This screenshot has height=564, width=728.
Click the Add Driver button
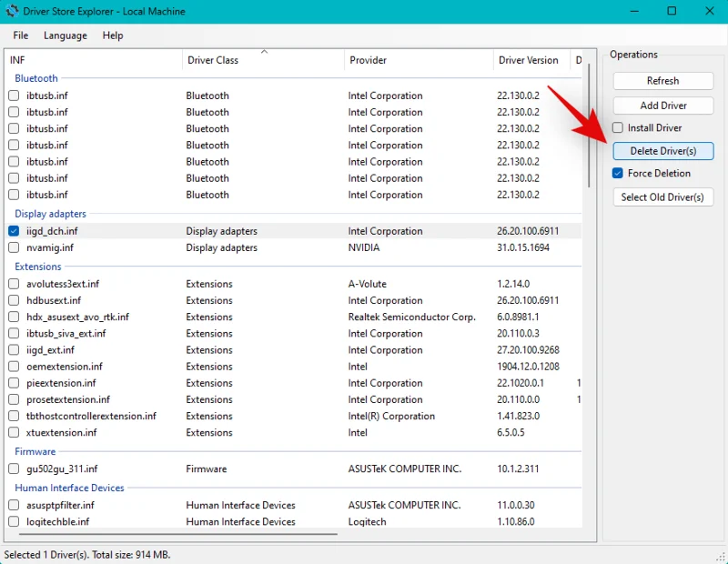(662, 105)
